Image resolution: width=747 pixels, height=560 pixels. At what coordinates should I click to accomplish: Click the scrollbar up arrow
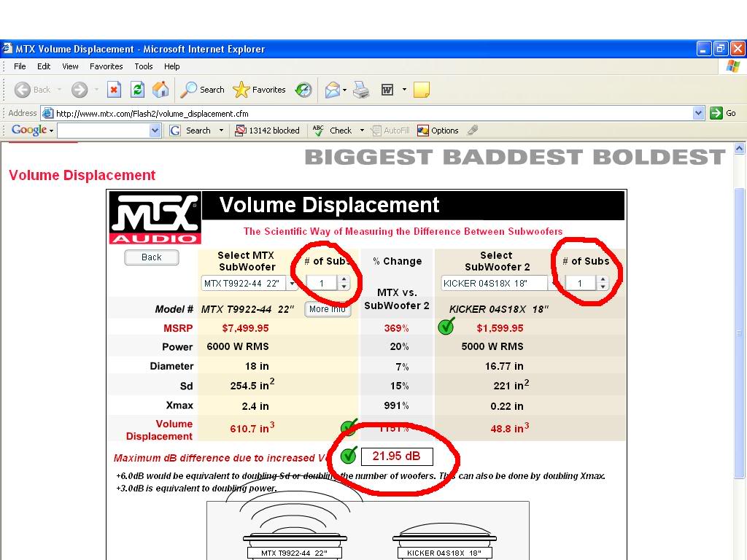[x=739, y=149]
